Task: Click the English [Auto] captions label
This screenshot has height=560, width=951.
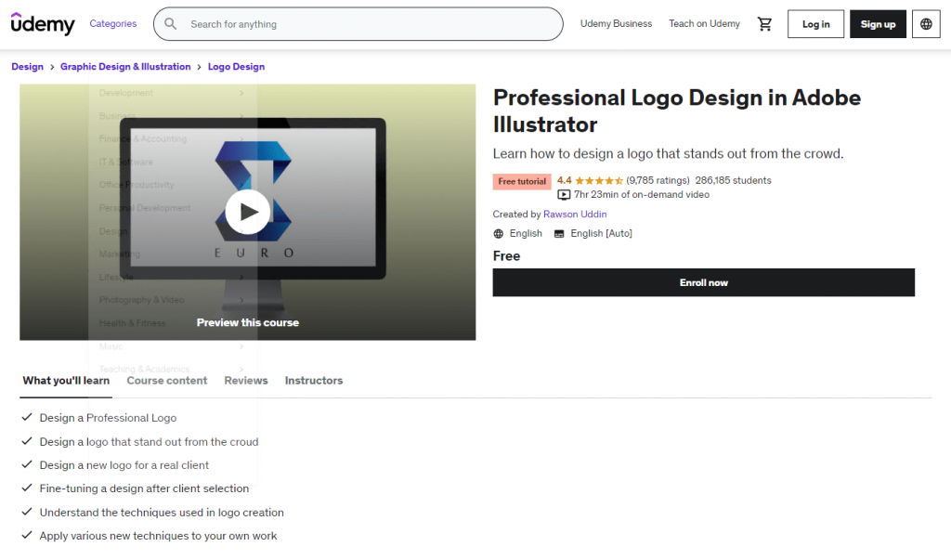Action: pos(601,234)
